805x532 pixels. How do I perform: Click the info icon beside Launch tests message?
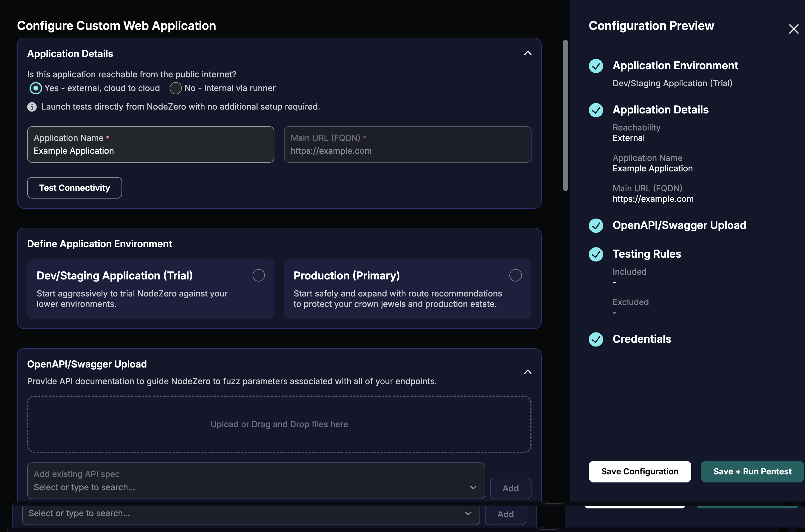(x=32, y=107)
